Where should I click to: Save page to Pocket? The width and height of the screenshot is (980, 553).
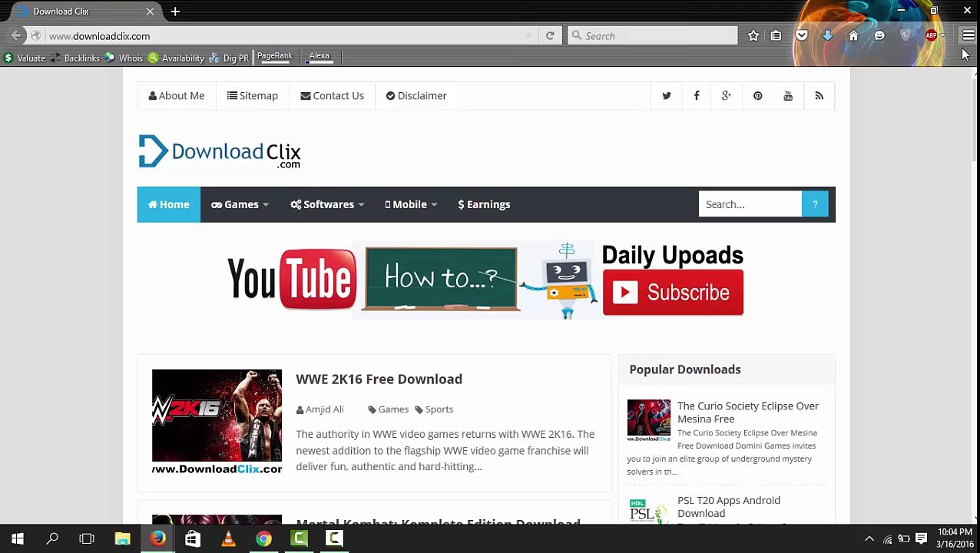pos(801,36)
